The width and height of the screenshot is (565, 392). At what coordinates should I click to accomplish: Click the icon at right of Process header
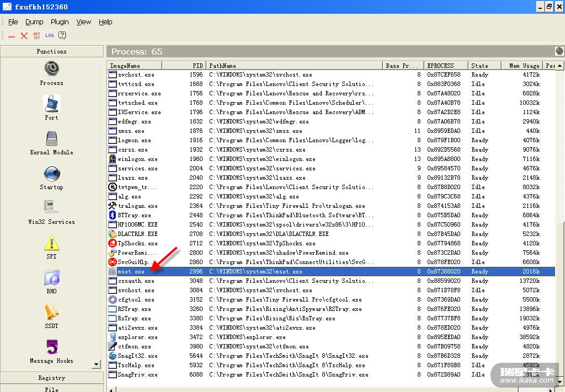pos(559,51)
